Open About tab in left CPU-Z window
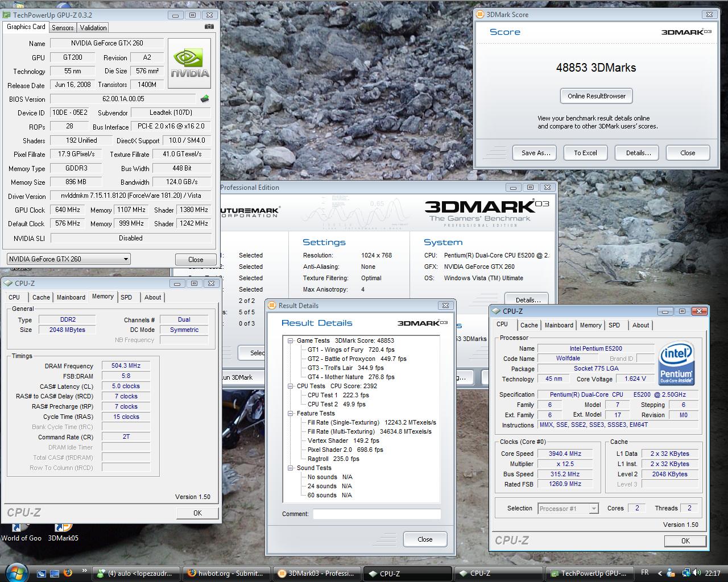The height and width of the screenshot is (582, 728). click(152, 297)
